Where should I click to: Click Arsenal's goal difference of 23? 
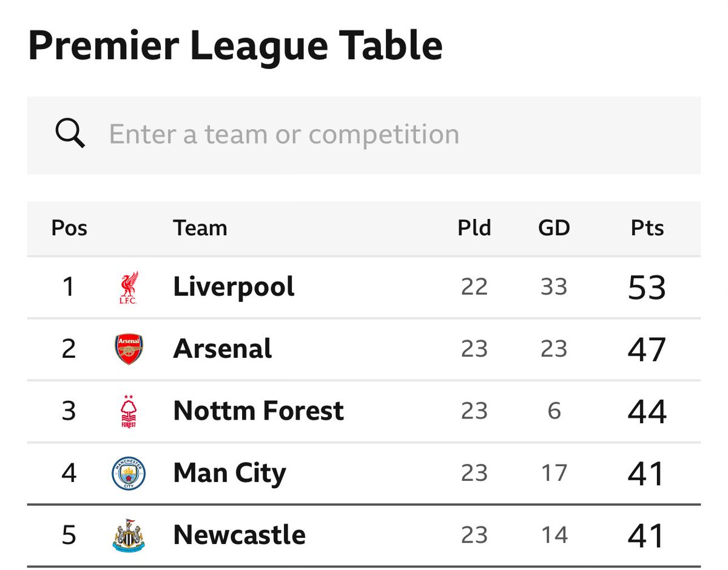(x=554, y=349)
